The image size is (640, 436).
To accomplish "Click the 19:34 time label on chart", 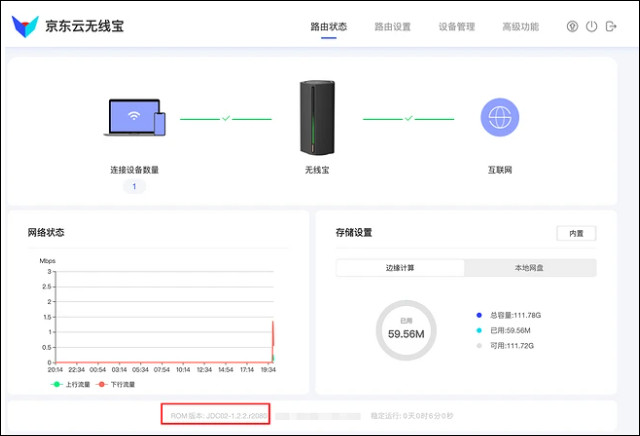I will pyautogui.click(x=268, y=370).
